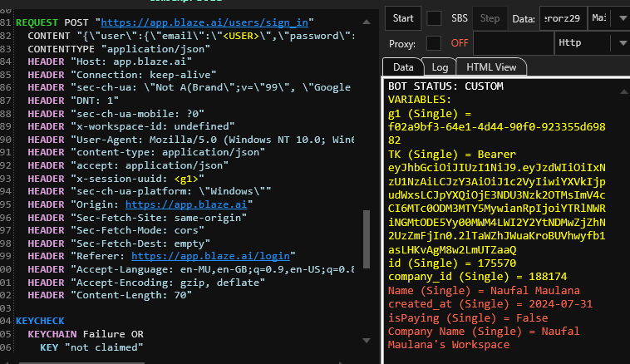Click the KEY "not claimed" line
This screenshot has height=364, width=630.
point(91,347)
